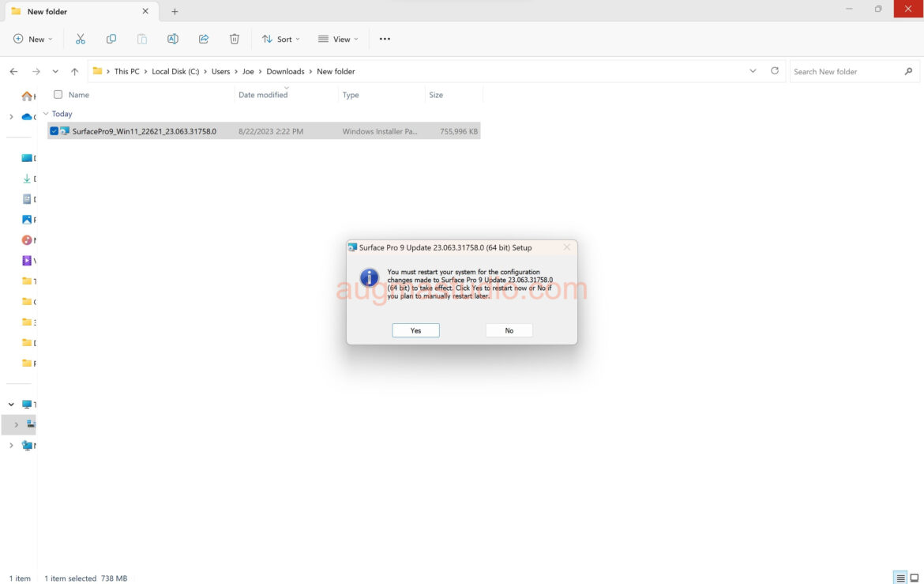The width and height of the screenshot is (924, 584).
Task: Click the Refresh icon
Action: (x=774, y=71)
